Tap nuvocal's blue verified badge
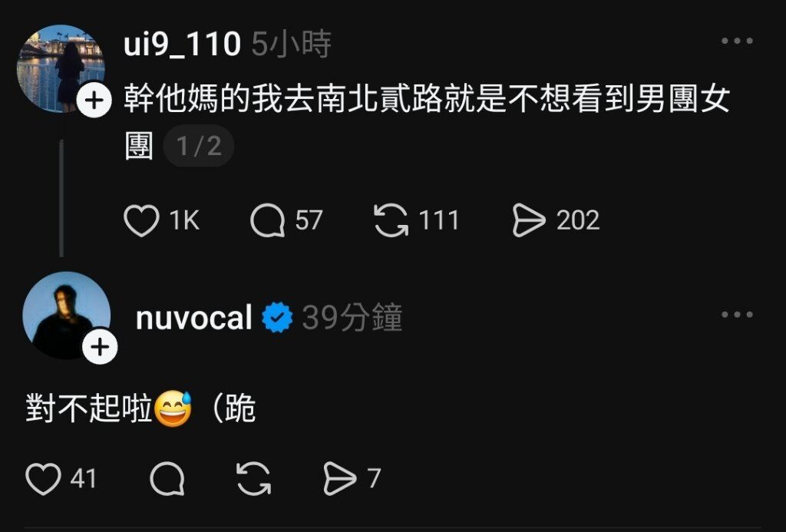This screenshot has height=532, width=786. (277, 317)
